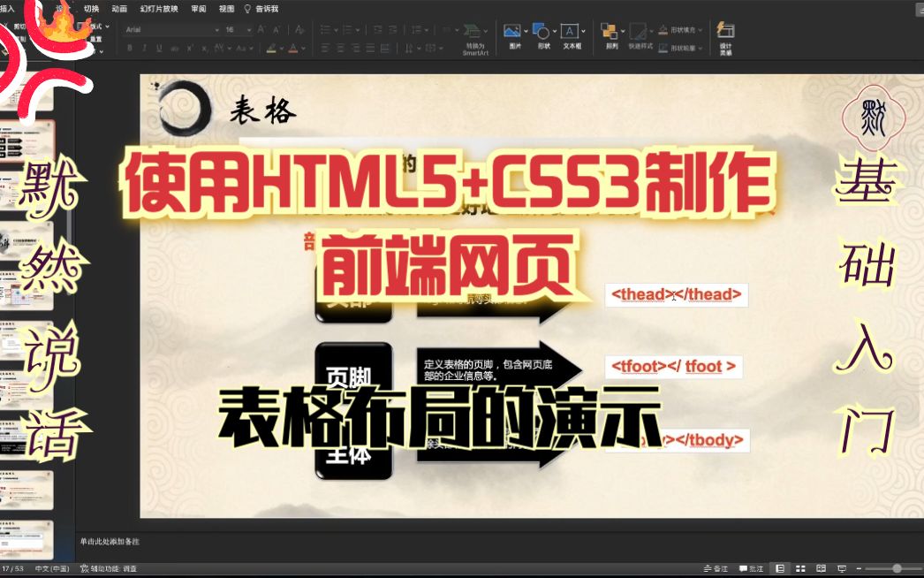Open the 审阅 (Review) ribbon tab
The image size is (924, 578).
tap(198, 8)
